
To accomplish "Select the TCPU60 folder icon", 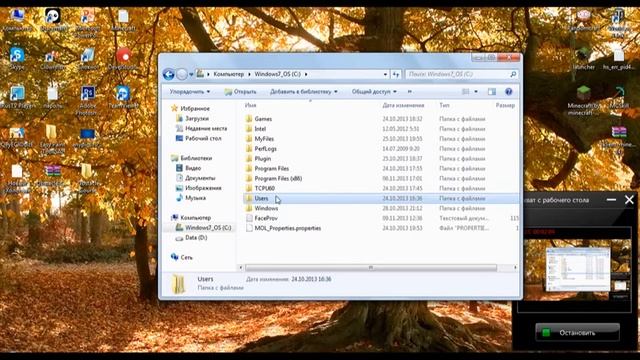I will (x=249, y=188).
